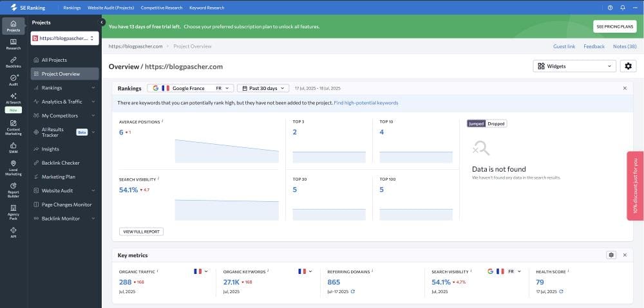Click the SE Ranking logo
The image size is (644, 308).
point(28,7)
